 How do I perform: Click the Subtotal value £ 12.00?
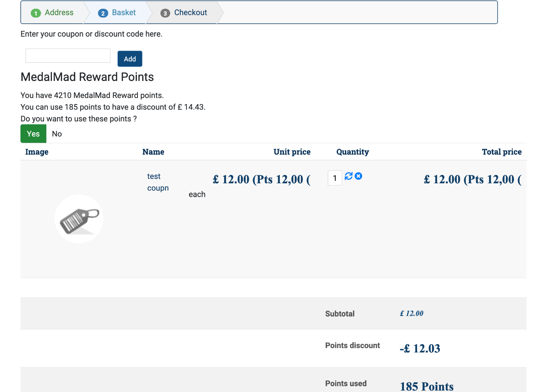412,314
